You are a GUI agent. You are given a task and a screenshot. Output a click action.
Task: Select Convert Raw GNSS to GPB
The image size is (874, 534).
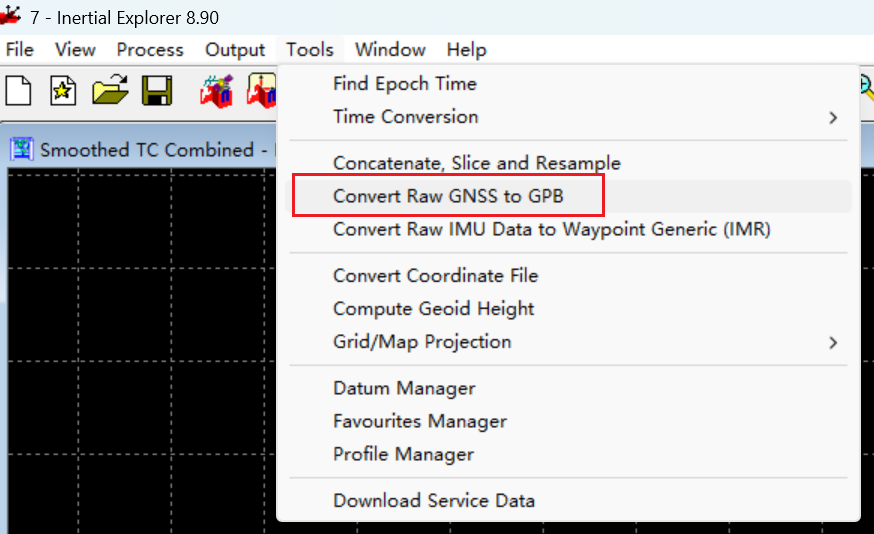tap(569, 196)
